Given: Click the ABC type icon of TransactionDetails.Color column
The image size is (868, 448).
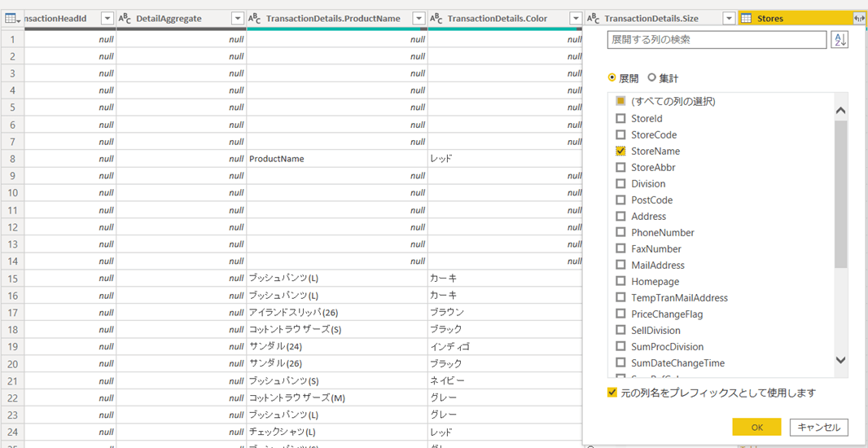Looking at the screenshot, I should point(436,18).
